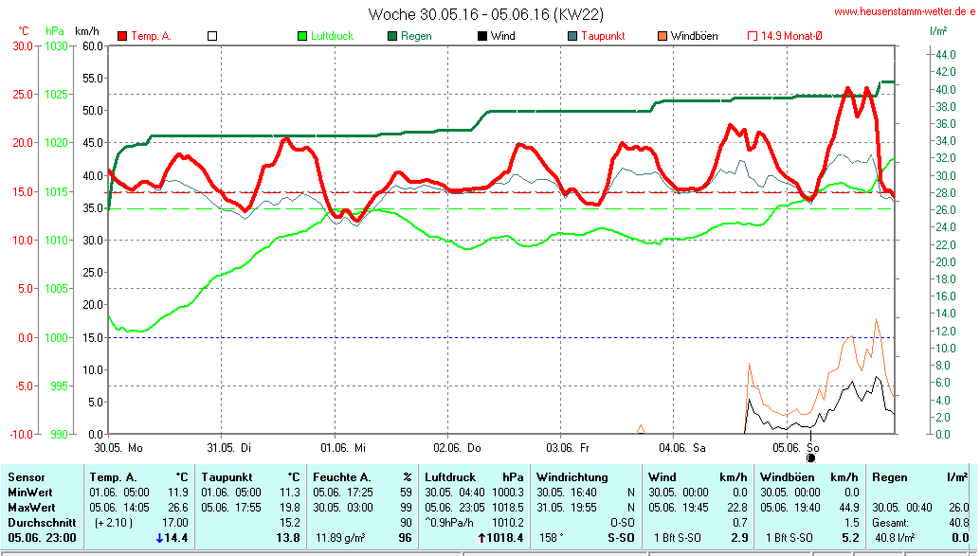This screenshot has height=556, width=980.
Task: Click the 14.9 Monat-Ø legend bracket marker
Action: (753, 36)
